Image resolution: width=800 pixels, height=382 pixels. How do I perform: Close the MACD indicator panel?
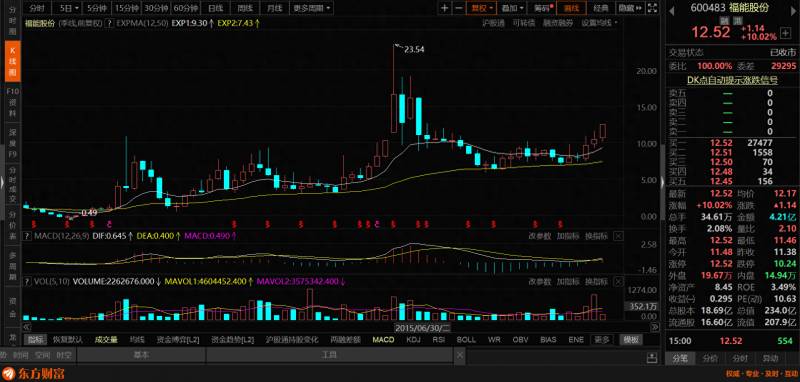[x=618, y=236]
